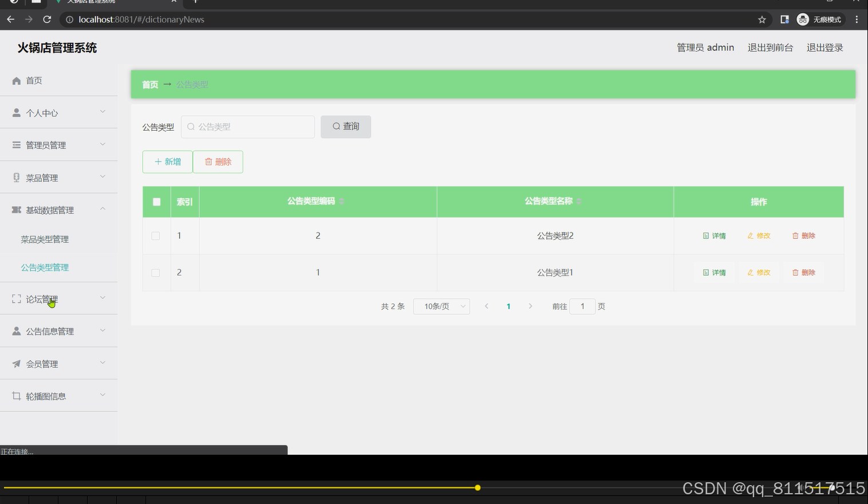Click the 查询 search button
Image resolution: width=868 pixels, height=504 pixels.
tap(346, 127)
